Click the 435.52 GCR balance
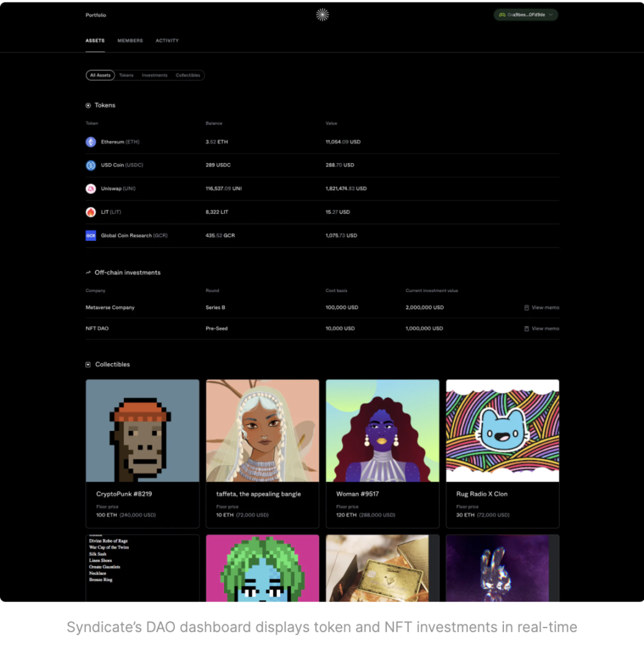 point(220,235)
